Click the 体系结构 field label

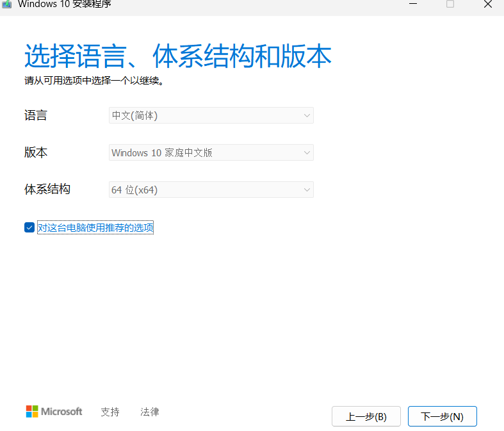(47, 190)
